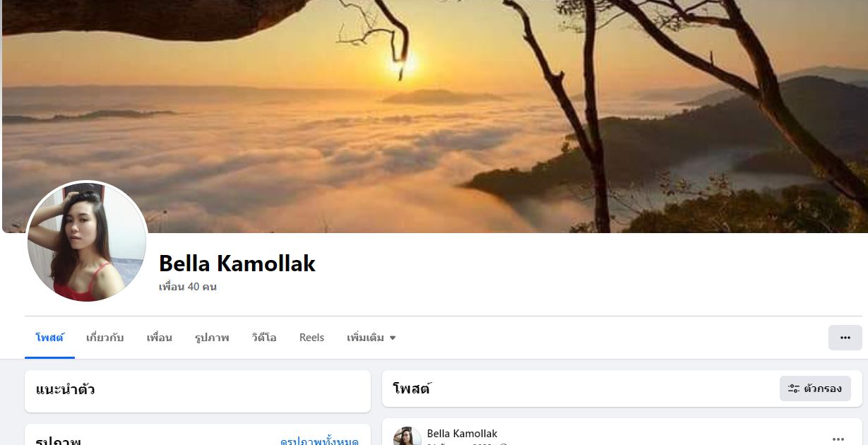Expand the เพิ่มเติม dropdown
Image resolution: width=868 pixels, height=445 pixels.
click(x=371, y=338)
